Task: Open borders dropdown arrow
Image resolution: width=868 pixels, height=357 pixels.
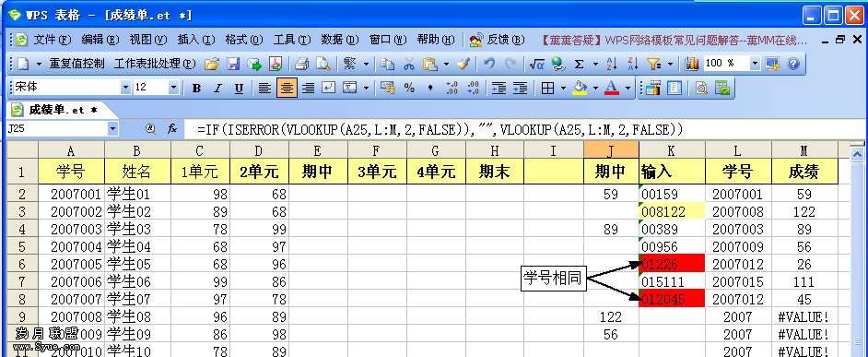Action: (x=563, y=88)
